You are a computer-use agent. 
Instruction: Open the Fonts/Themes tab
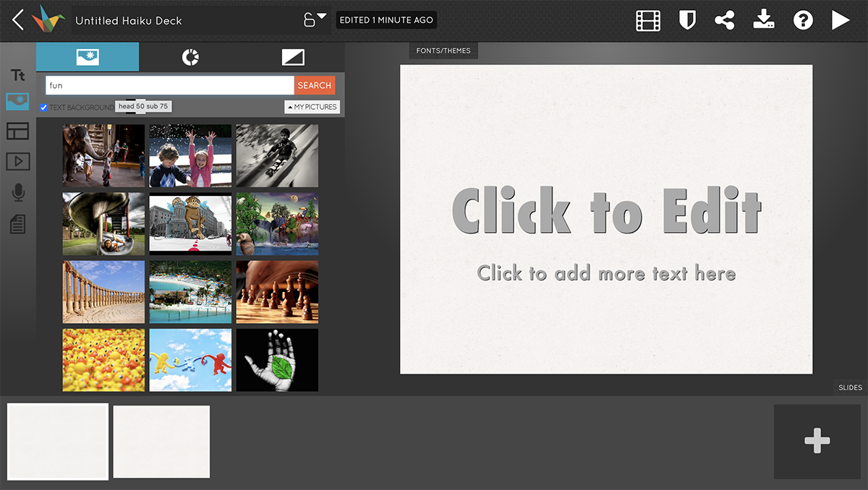tap(443, 51)
